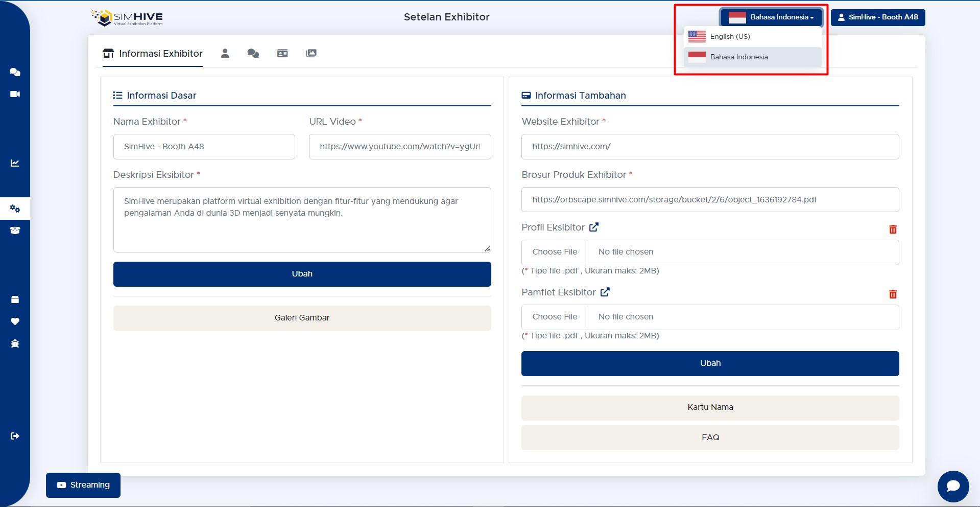
Task: Choose File for Profil Eksibitor
Action: (555, 252)
